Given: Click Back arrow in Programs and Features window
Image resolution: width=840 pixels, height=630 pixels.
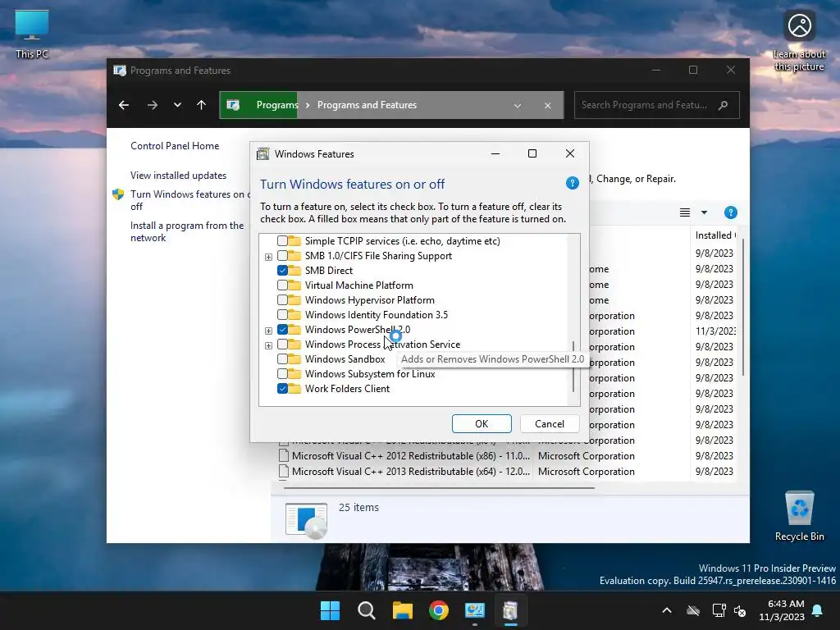Looking at the screenshot, I should pyautogui.click(x=124, y=105).
